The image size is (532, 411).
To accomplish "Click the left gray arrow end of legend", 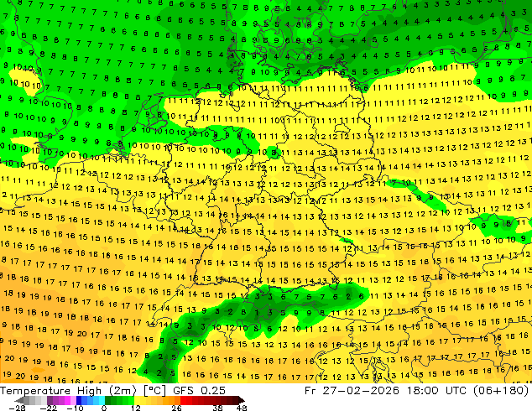I will click(x=19, y=400).
